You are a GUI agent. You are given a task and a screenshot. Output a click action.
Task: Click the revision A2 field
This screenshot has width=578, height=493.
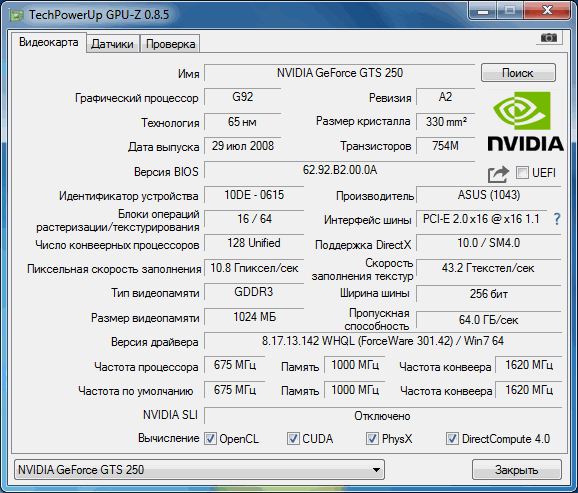(445, 97)
